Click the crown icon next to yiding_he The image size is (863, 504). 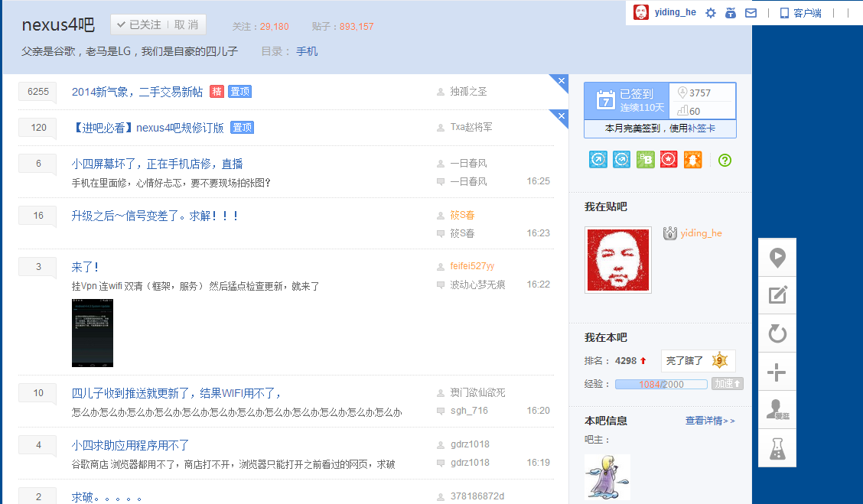669,233
